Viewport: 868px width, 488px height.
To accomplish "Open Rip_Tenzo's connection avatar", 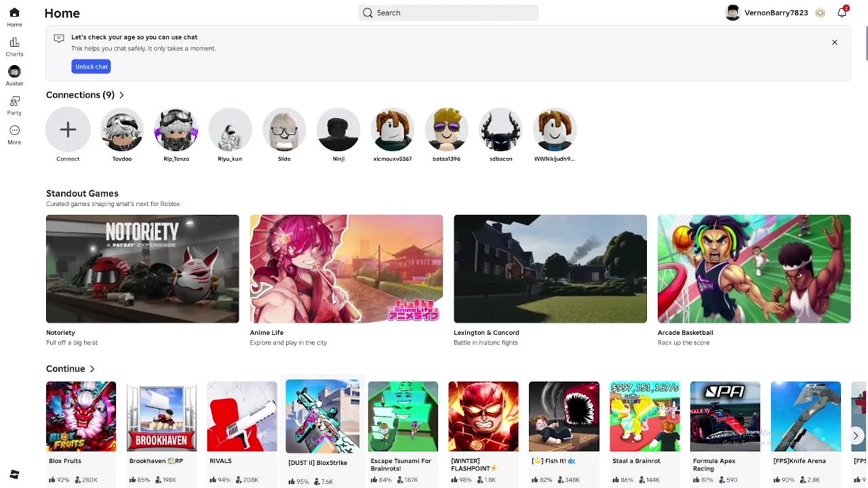I will (x=176, y=129).
